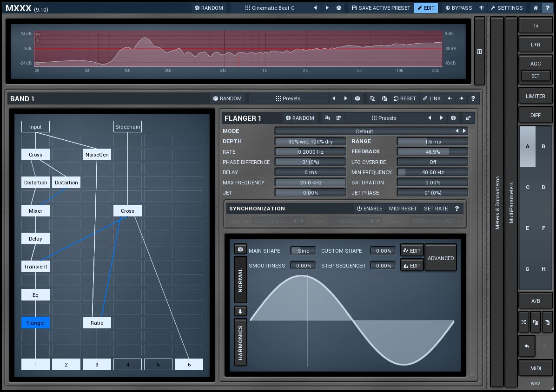Expand the Meters & Subsystems panel
This screenshot has height=392, width=556.
[x=497, y=202]
